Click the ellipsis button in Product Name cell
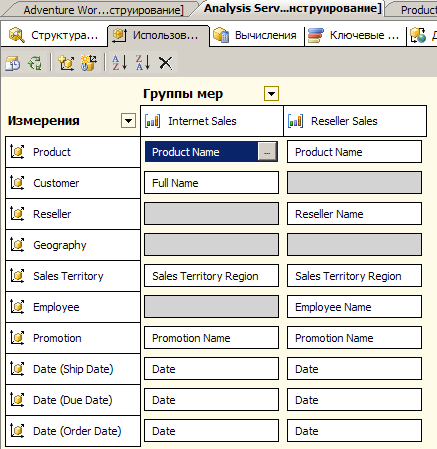Screen dimensions: 437x449 pos(267,152)
